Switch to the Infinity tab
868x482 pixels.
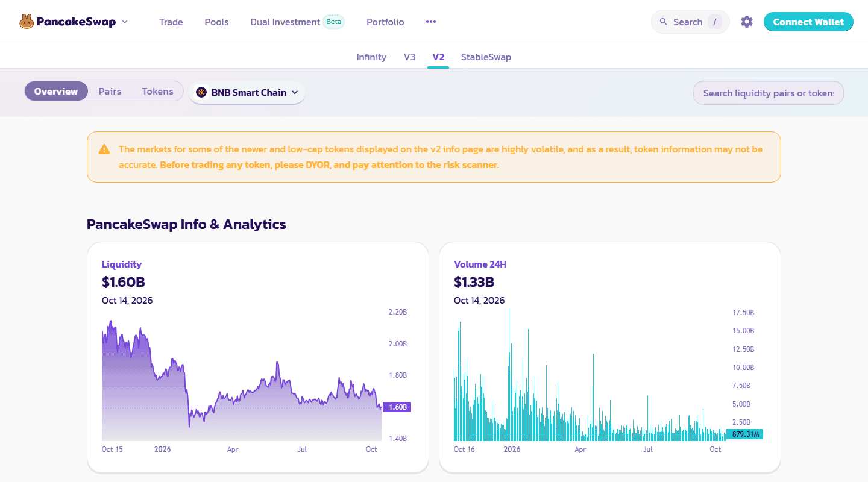(x=371, y=57)
